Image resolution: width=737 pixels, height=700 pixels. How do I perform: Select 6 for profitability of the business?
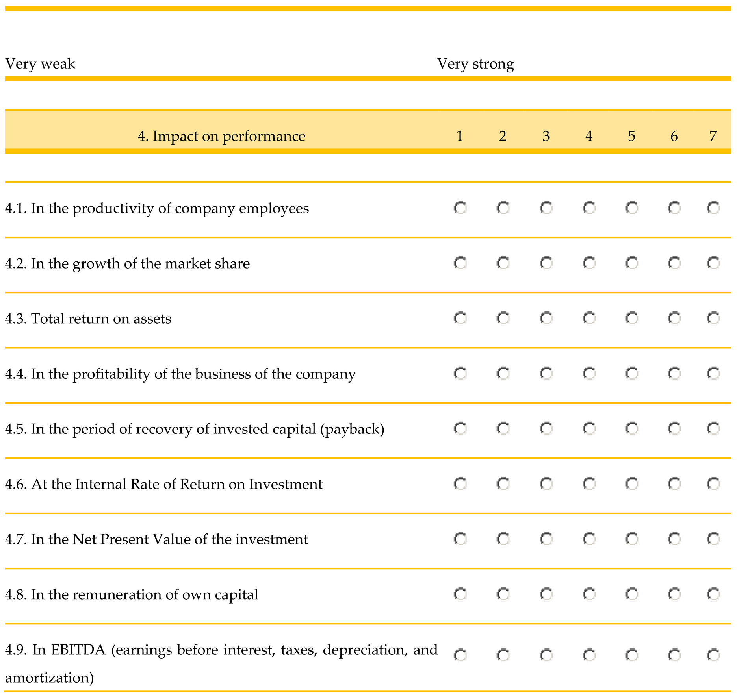click(x=674, y=373)
